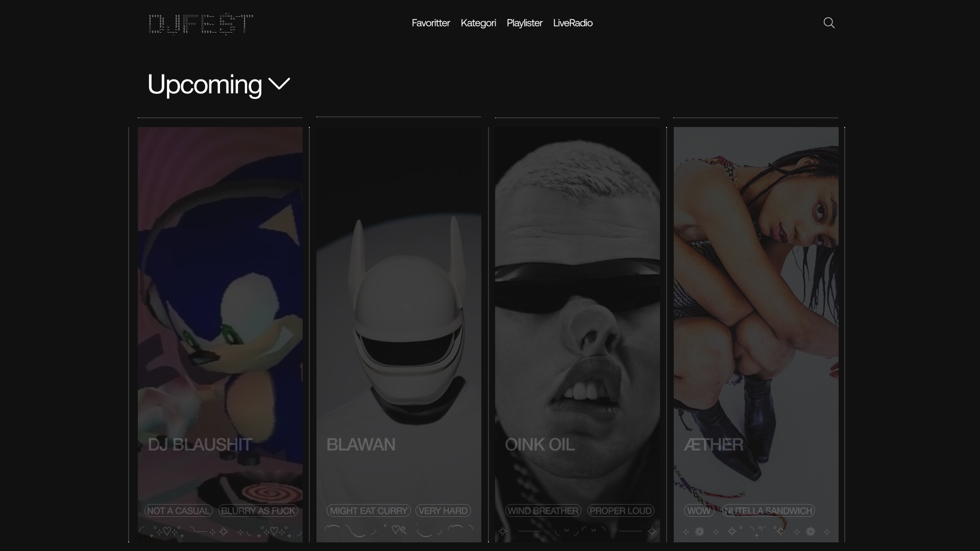Open the Kategori menu item

tap(478, 23)
